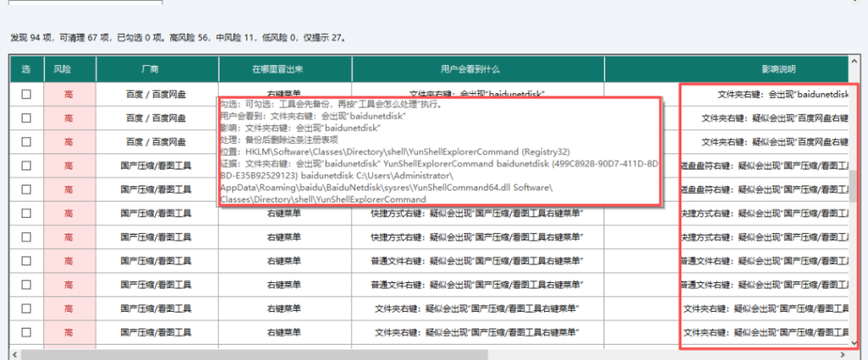The height and width of the screenshot is (360, 868).
Task: Sort by the 厂商 column header
Action: tap(157, 69)
